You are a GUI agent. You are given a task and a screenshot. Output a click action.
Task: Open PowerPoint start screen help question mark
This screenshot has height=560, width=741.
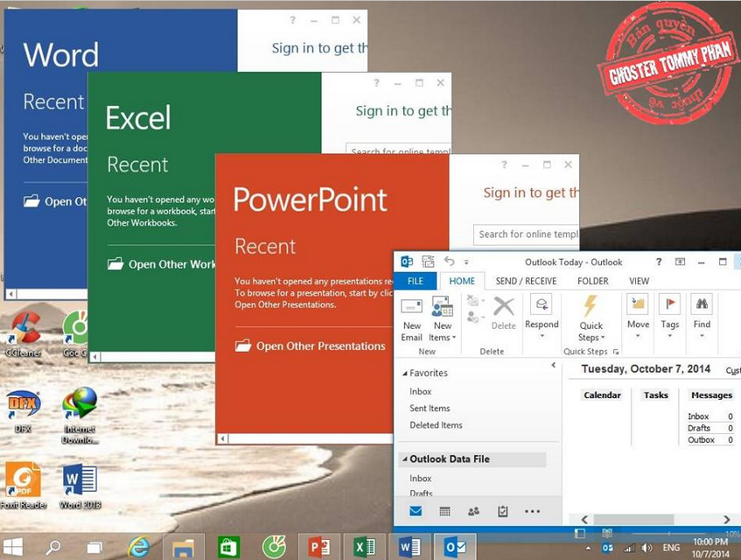(x=504, y=164)
